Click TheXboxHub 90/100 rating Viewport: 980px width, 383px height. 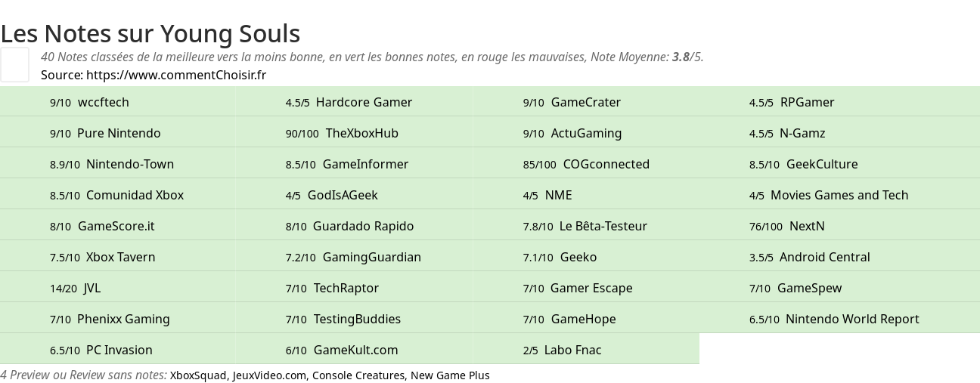(361, 133)
